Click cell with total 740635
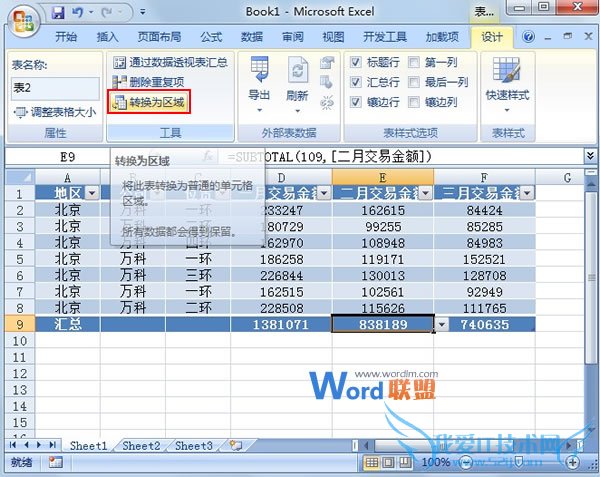Viewport: 600px width, 477px height. (485, 324)
